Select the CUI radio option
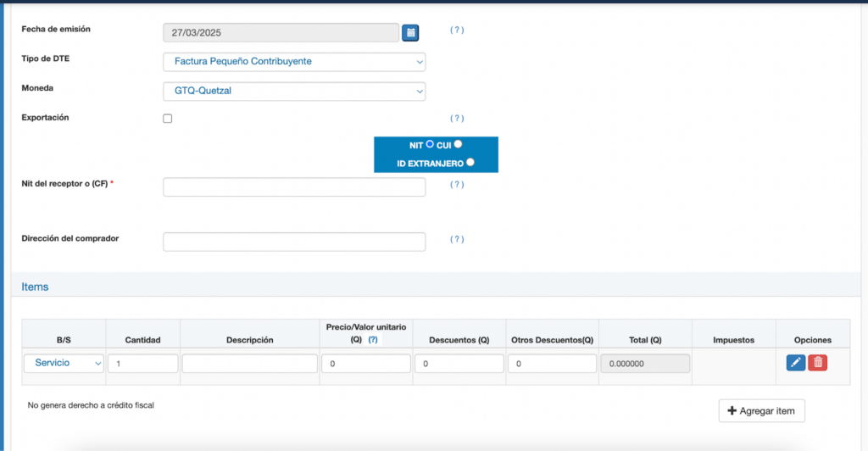The height and width of the screenshot is (451, 868). tap(458, 144)
